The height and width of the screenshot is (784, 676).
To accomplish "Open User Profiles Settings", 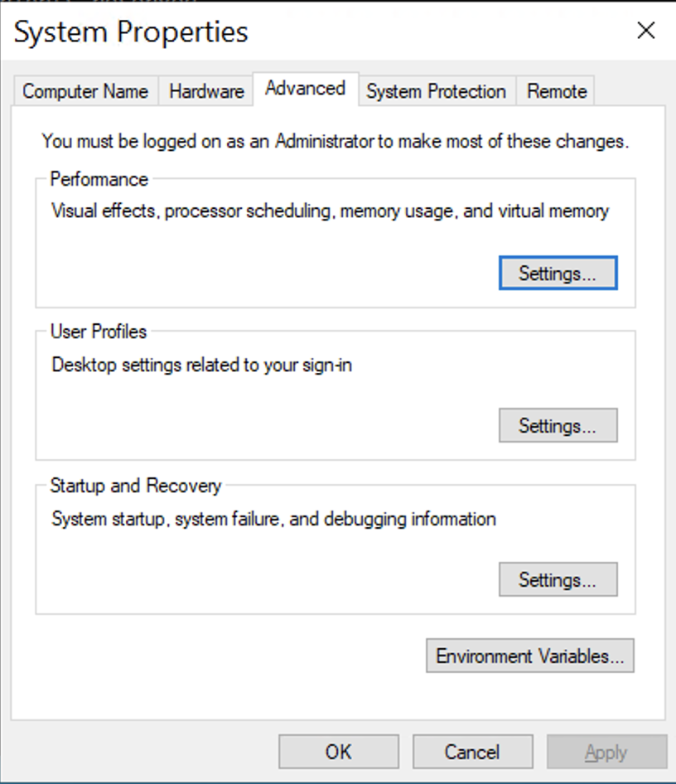I will coord(558,425).
